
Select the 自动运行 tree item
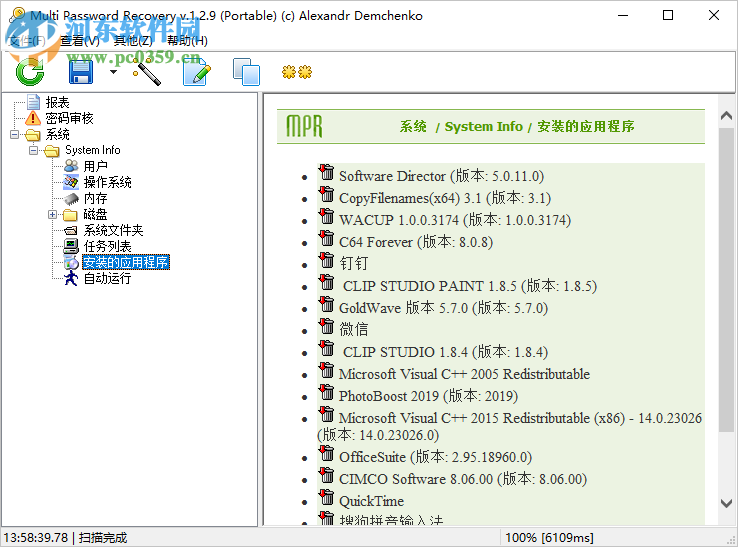107,278
